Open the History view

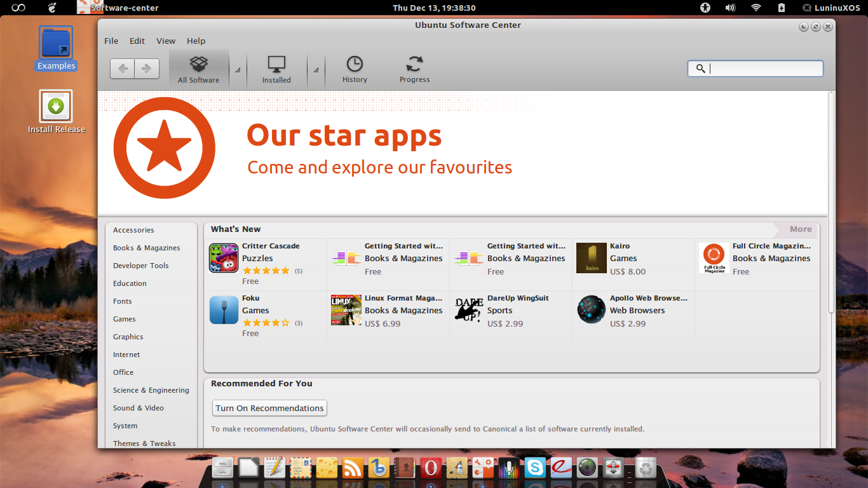pos(355,69)
